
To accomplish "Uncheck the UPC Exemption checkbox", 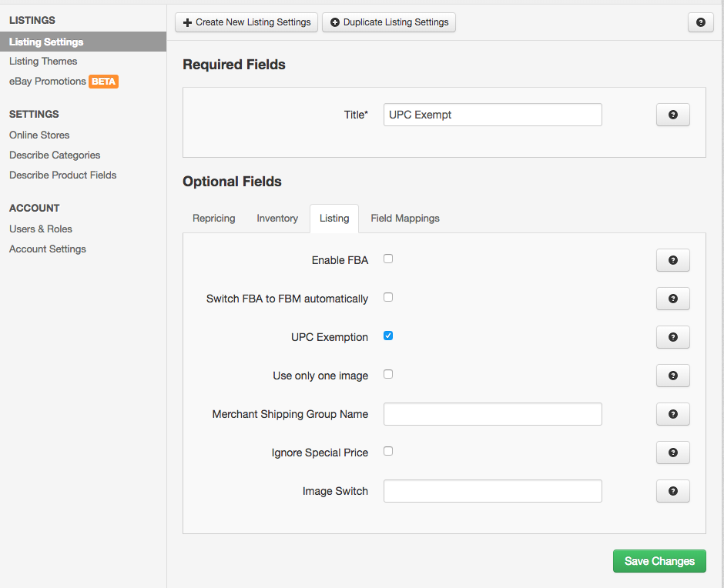I will pyautogui.click(x=388, y=336).
